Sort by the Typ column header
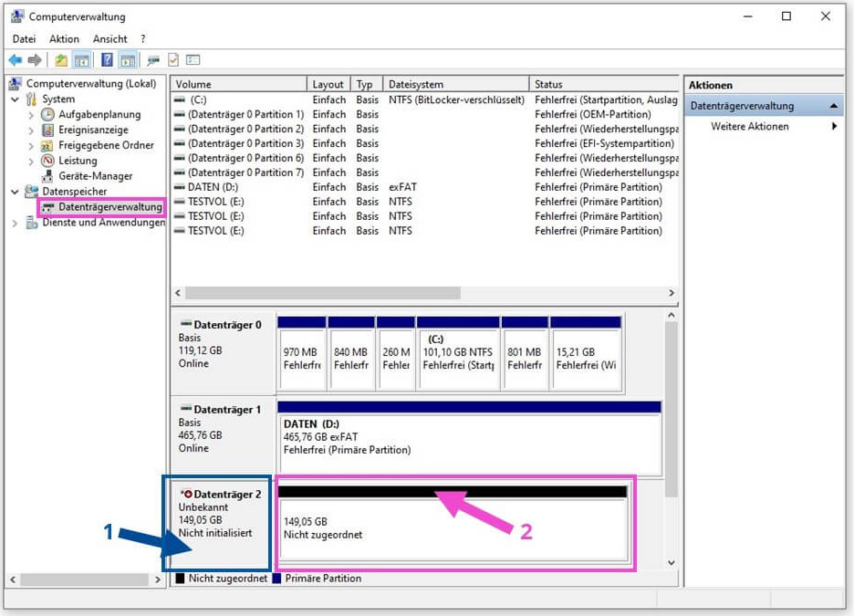This screenshot has width=854, height=616. (367, 84)
